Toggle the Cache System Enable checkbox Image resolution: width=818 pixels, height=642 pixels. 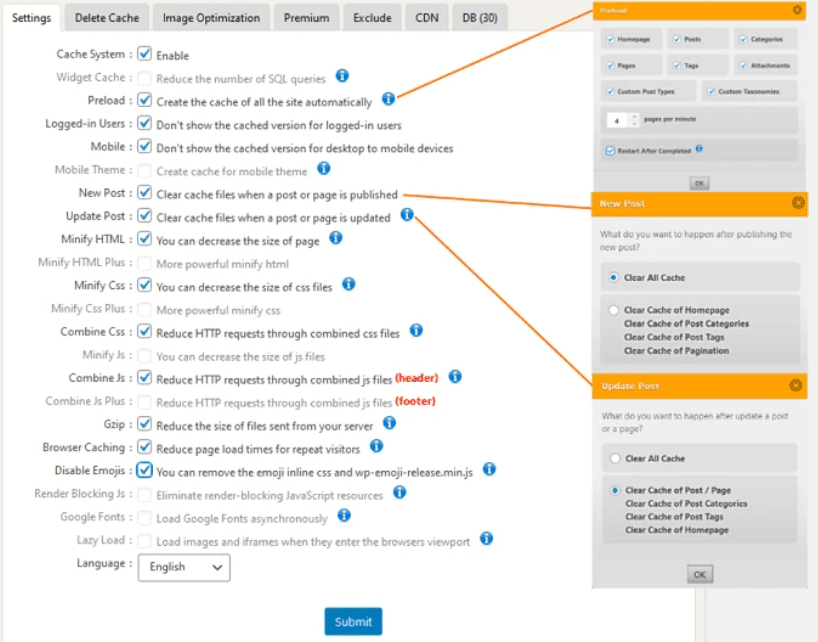point(145,54)
